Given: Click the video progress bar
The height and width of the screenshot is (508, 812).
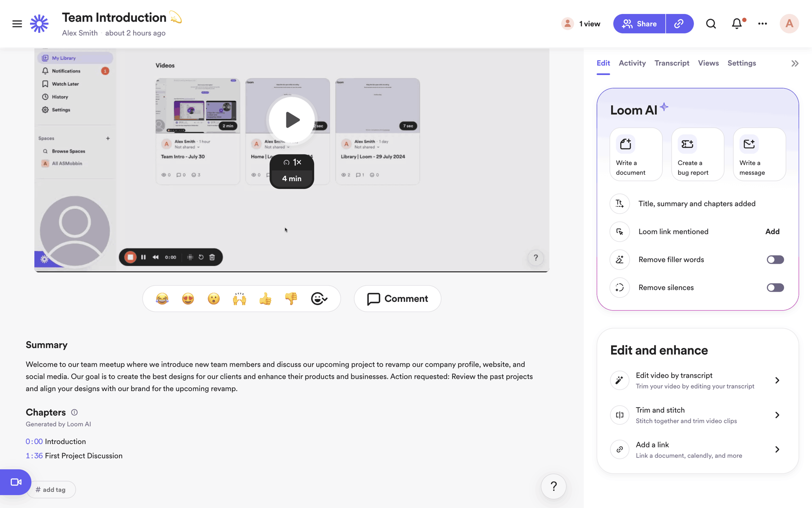Looking at the screenshot, I should [x=292, y=271].
